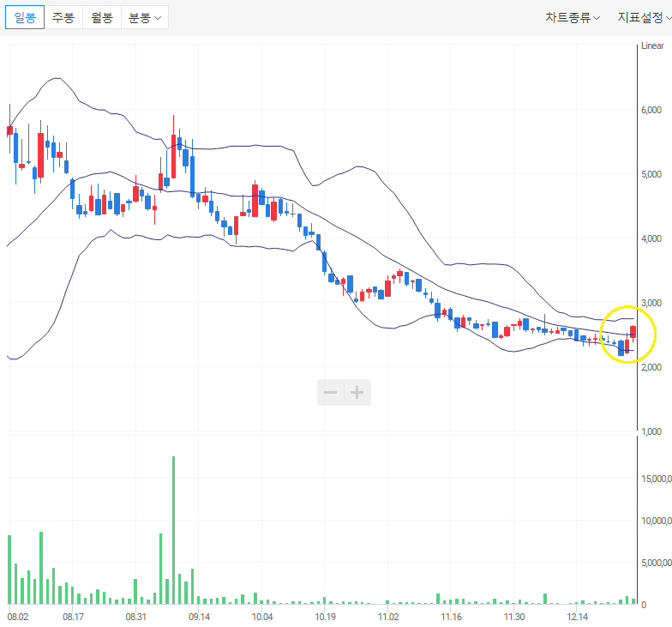Click the 6,000 price axis label
Image resolution: width=672 pixels, height=627 pixels.
pyautogui.click(x=651, y=110)
